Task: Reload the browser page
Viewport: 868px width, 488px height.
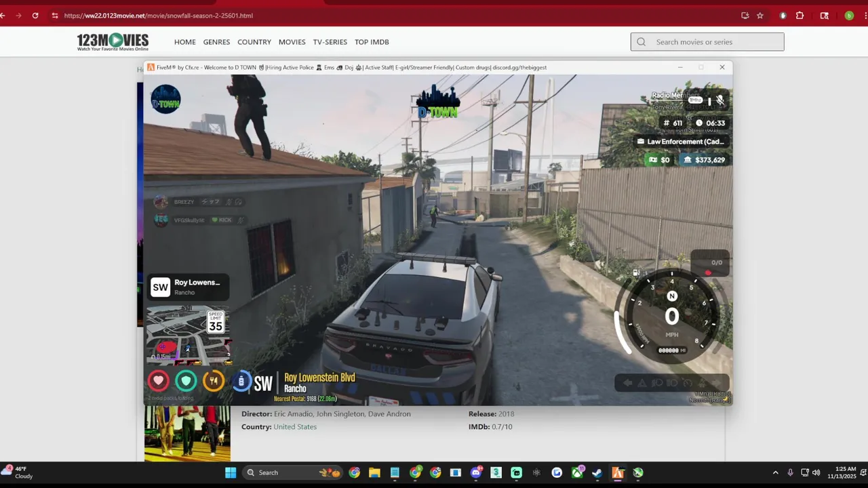Action: [x=35, y=16]
